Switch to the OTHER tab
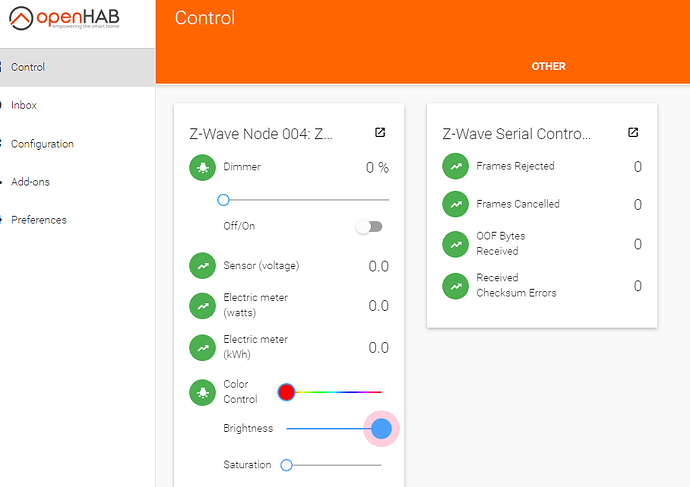The width and height of the screenshot is (690, 487). pos(548,67)
